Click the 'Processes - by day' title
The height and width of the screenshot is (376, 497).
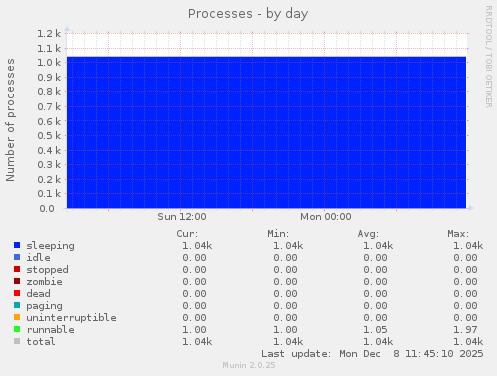[x=248, y=14]
